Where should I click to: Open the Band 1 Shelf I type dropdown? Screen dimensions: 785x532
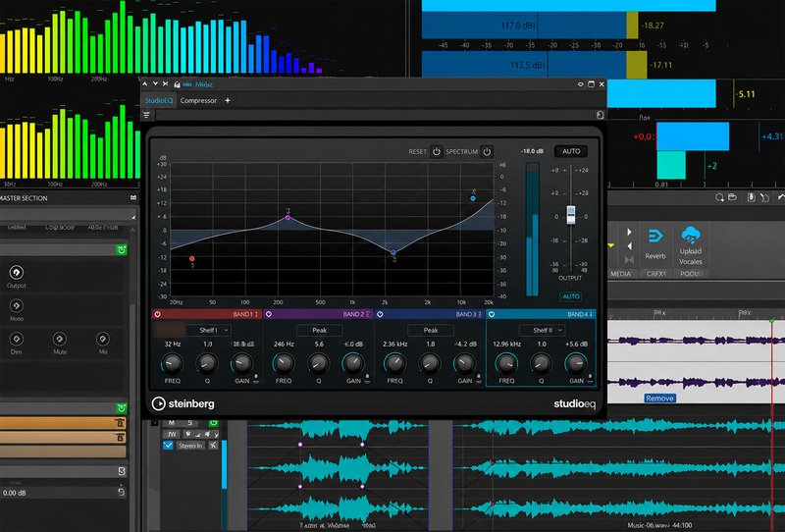208,330
